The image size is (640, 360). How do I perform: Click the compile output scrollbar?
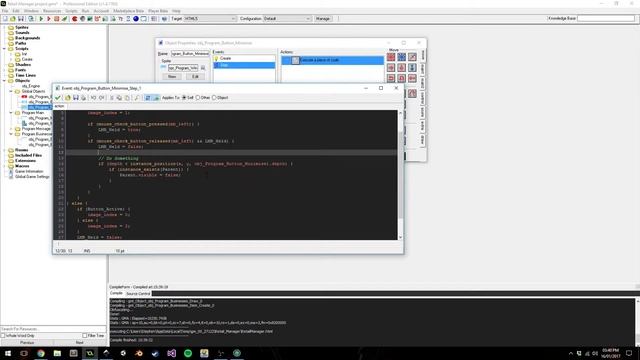[637, 322]
